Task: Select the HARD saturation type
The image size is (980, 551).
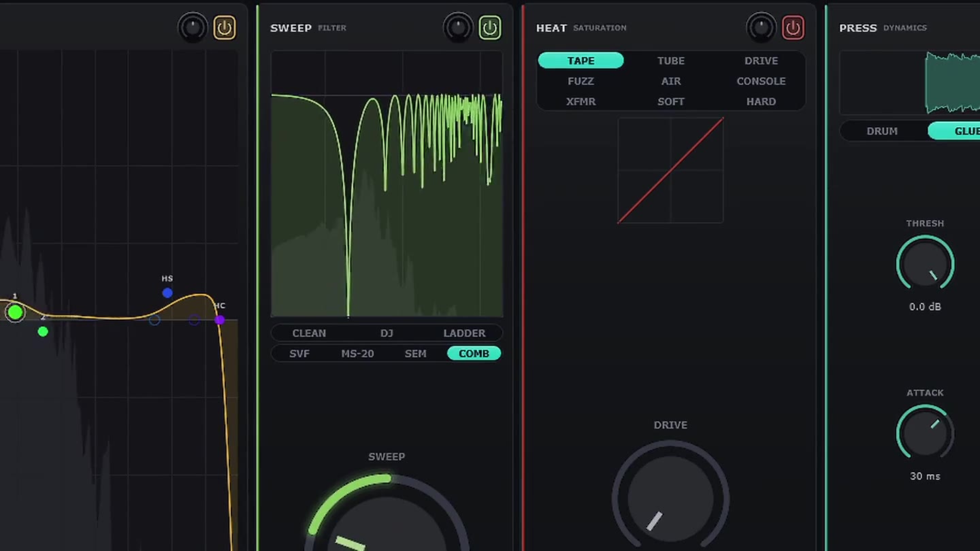Action: tap(761, 101)
